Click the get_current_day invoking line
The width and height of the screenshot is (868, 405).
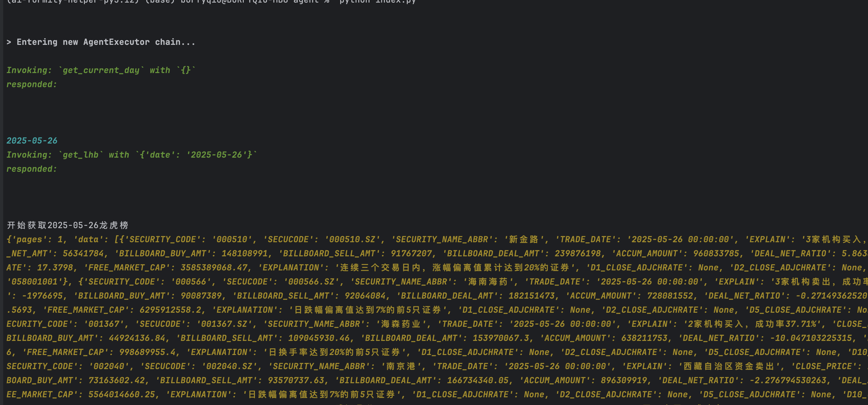point(101,70)
